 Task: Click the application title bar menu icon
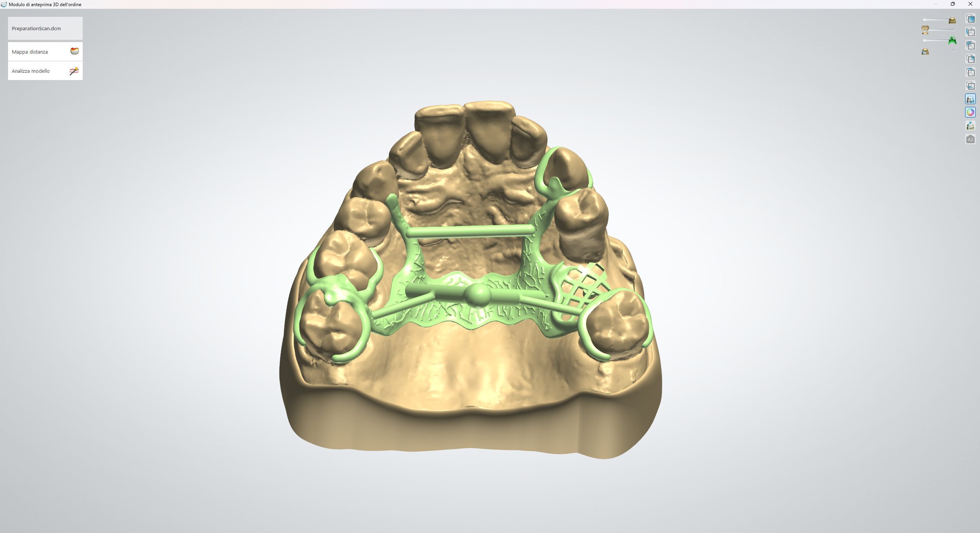(4, 4)
